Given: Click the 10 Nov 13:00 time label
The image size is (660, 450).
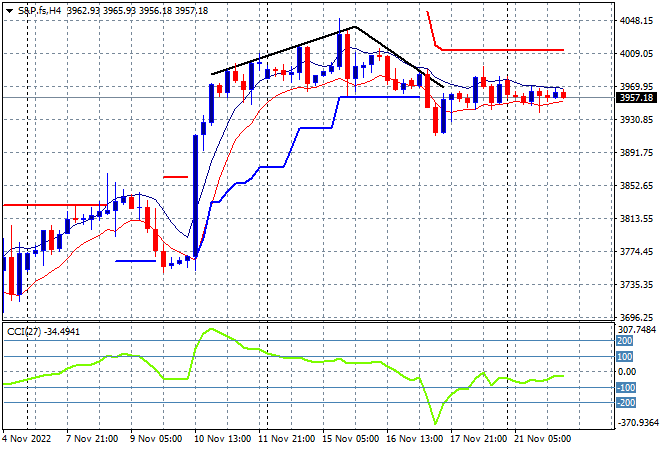Looking at the screenshot, I should pos(222,439).
